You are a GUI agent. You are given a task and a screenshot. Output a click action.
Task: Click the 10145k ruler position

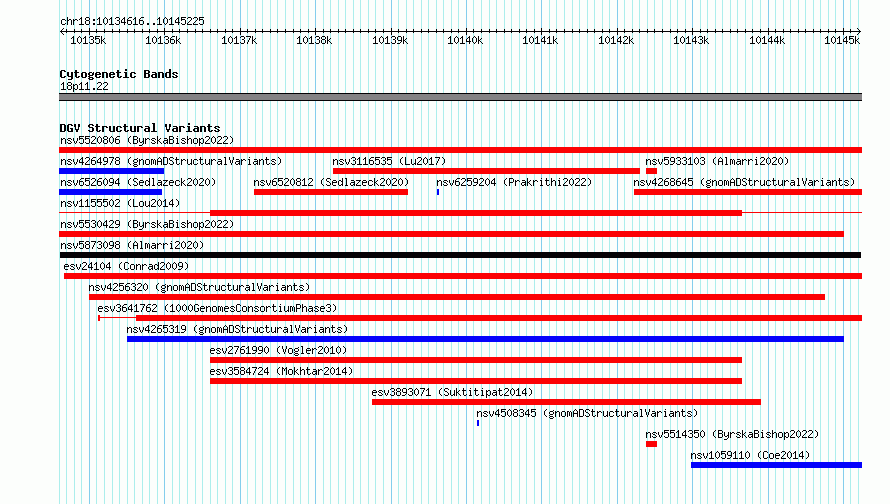pos(842,40)
